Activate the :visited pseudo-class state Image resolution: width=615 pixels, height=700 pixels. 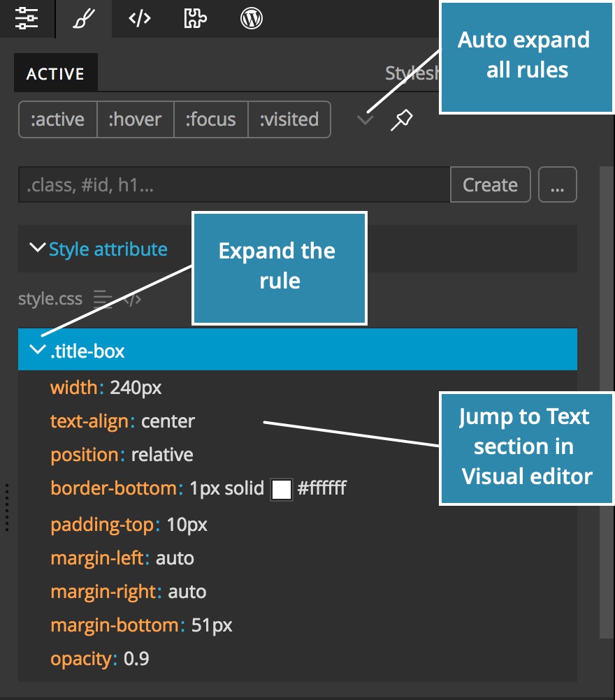289,119
